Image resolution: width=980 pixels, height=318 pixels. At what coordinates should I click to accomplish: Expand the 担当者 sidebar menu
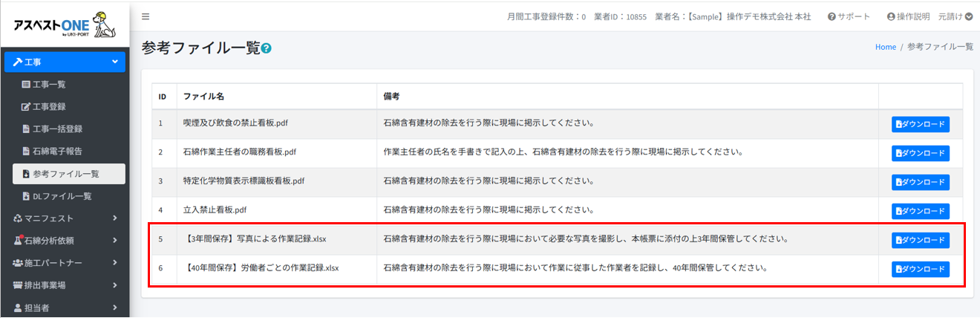pos(65,307)
